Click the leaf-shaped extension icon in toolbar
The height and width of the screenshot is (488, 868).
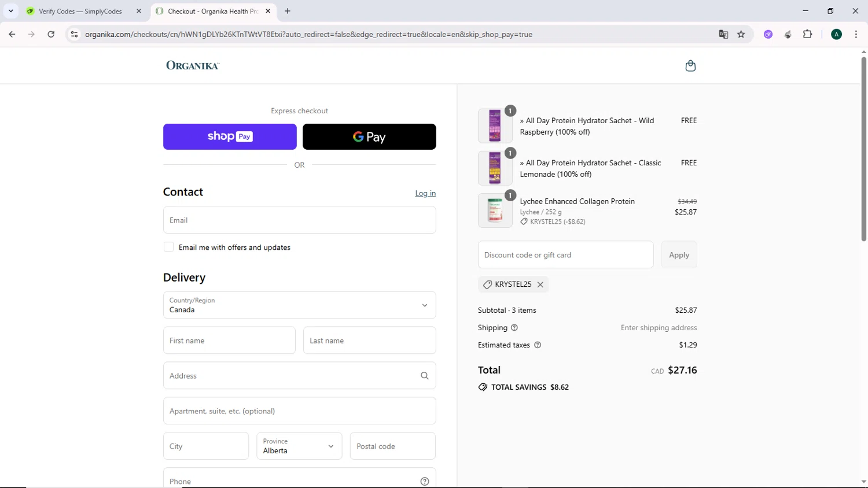pos(788,34)
